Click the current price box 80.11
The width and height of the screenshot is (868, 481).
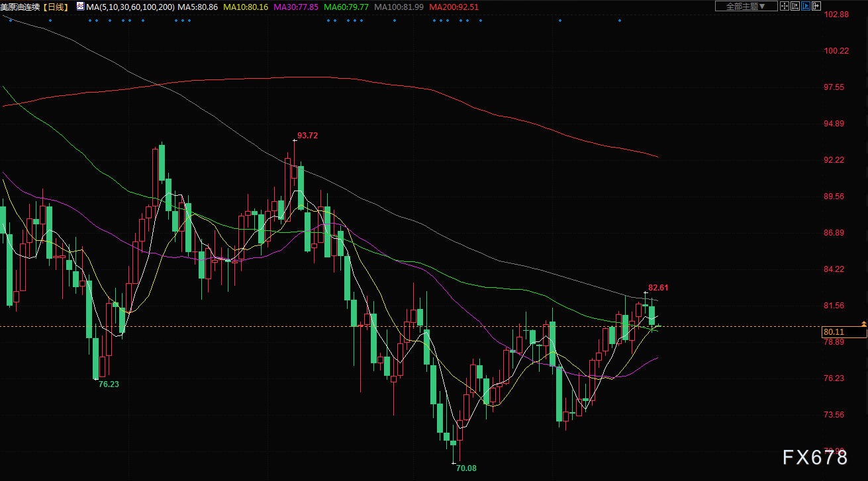click(x=834, y=332)
